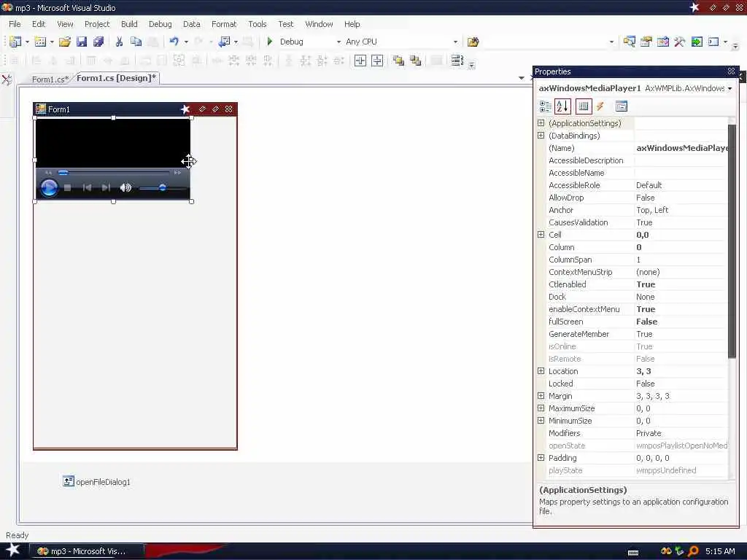Click the Locked False value
747x560 pixels.
(645, 384)
